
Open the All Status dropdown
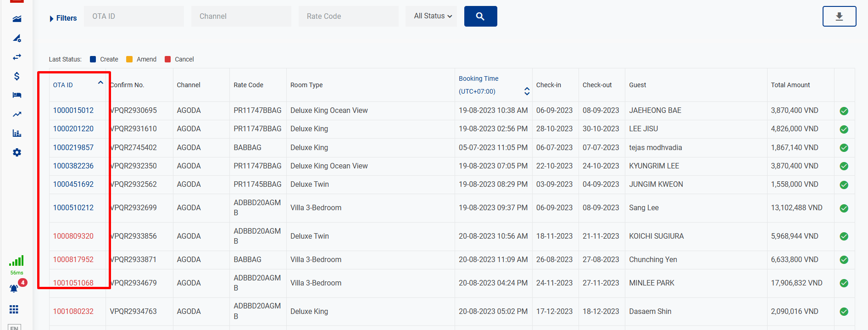[431, 16]
